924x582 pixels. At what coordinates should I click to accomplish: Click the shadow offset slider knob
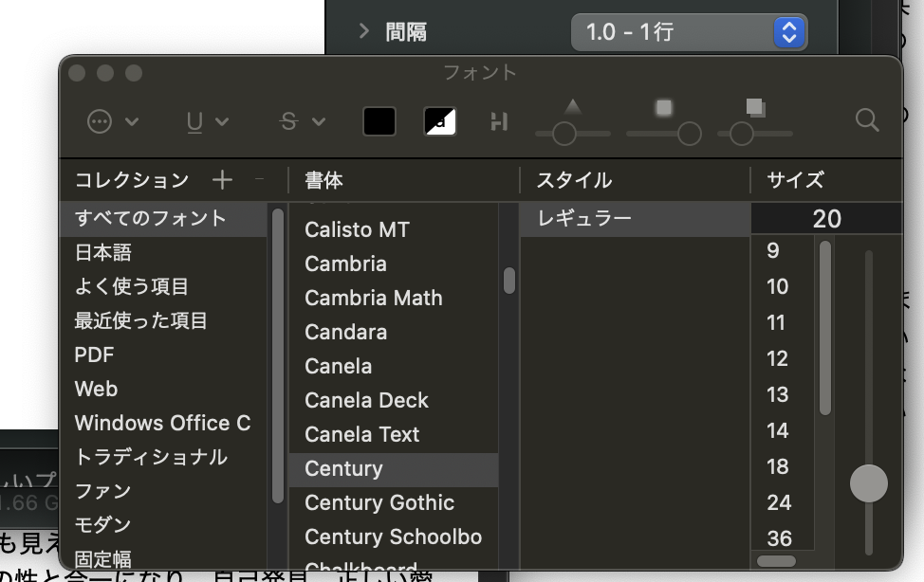coord(741,134)
